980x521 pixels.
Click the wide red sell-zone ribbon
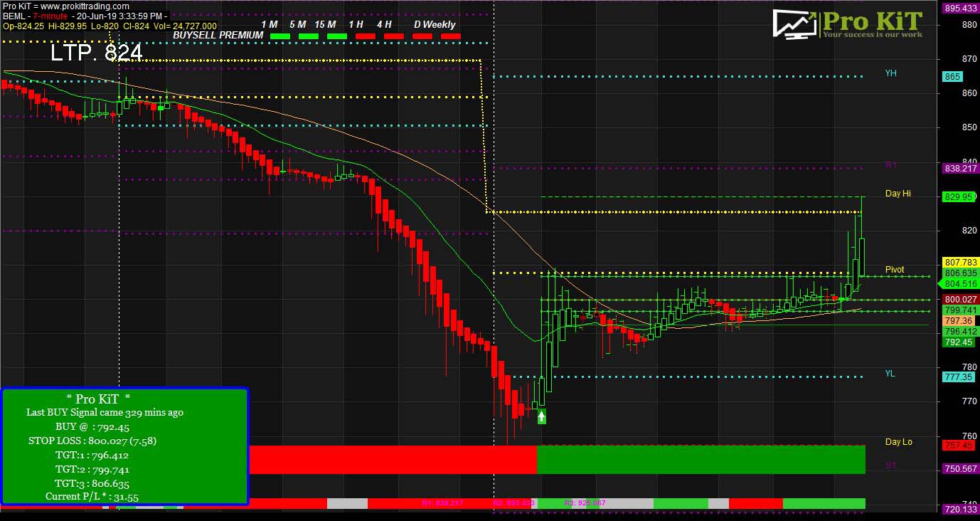pos(393,460)
